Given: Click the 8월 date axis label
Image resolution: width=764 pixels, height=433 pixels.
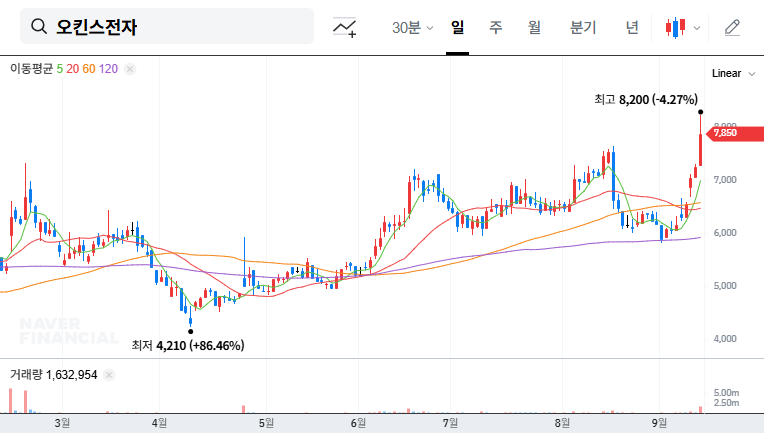Looking at the screenshot, I should (562, 423).
